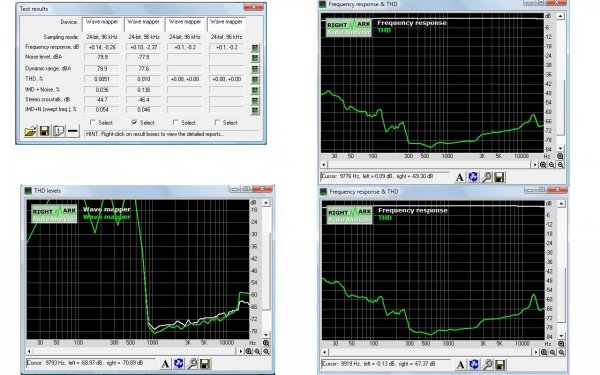Create report using the document icon
Screen dimensions: 600x375
[59, 131]
